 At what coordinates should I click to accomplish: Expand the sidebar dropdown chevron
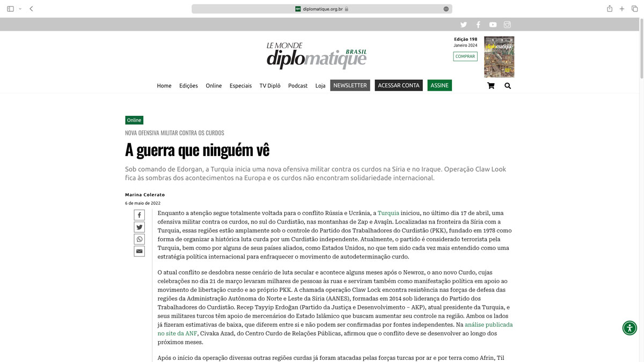[x=20, y=9]
